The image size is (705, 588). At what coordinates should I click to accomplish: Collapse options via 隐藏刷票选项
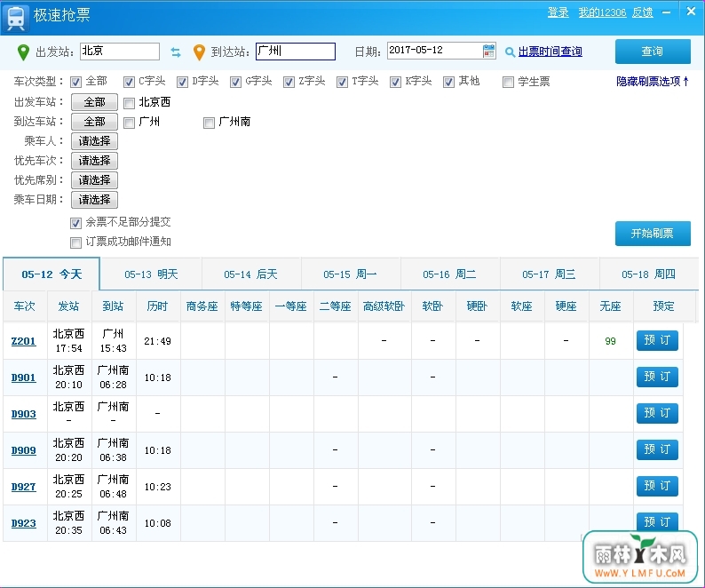click(x=653, y=82)
